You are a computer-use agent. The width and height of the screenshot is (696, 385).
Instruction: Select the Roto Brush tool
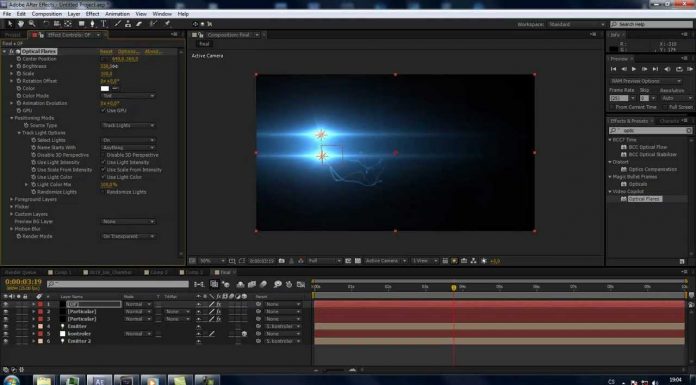click(153, 24)
